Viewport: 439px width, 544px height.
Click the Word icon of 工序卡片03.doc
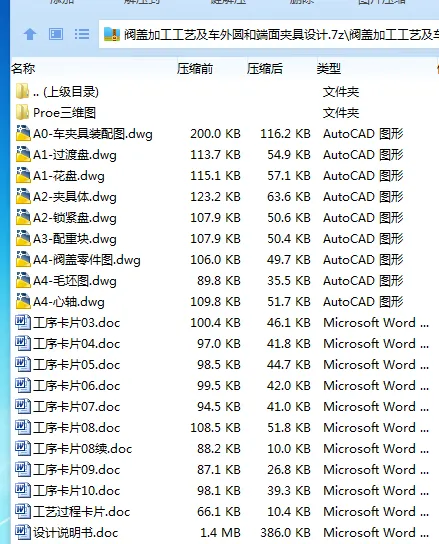[23, 322]
